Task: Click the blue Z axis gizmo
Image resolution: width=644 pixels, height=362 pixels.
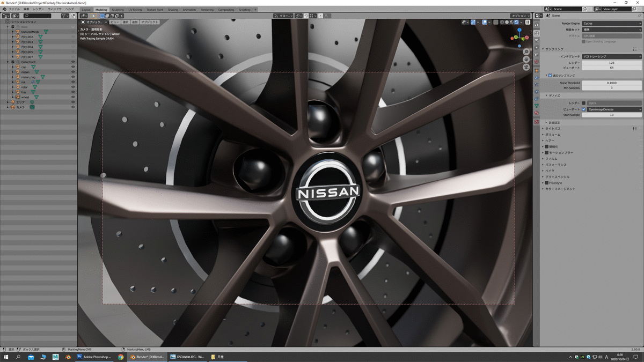Action: [519, 30]
